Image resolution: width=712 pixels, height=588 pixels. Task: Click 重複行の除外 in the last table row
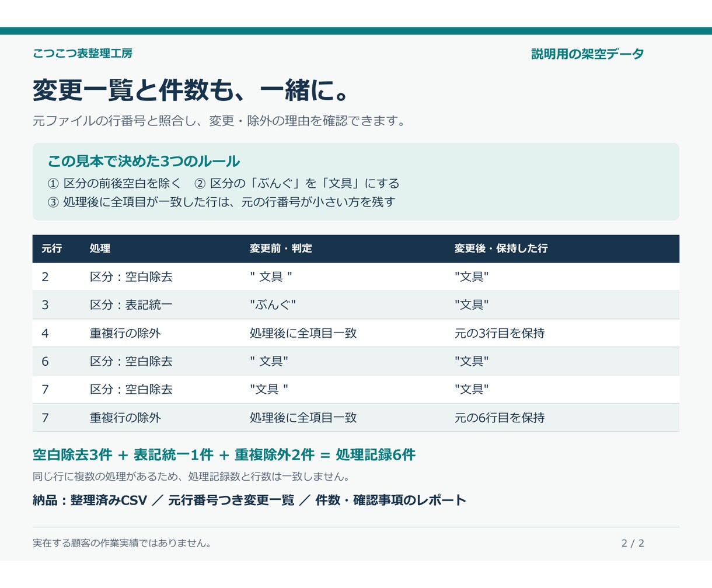[x=125, y=418]
